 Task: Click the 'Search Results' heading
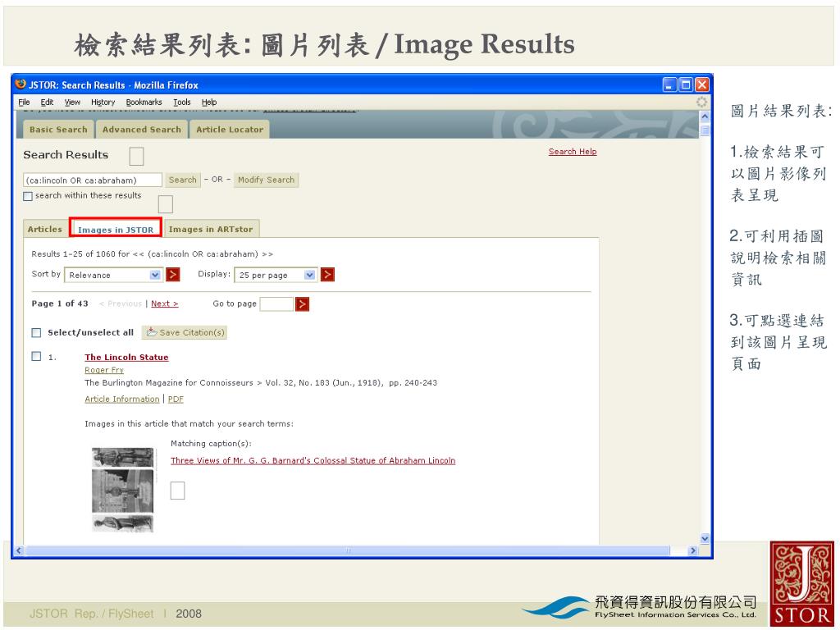[x=66, y=155]
